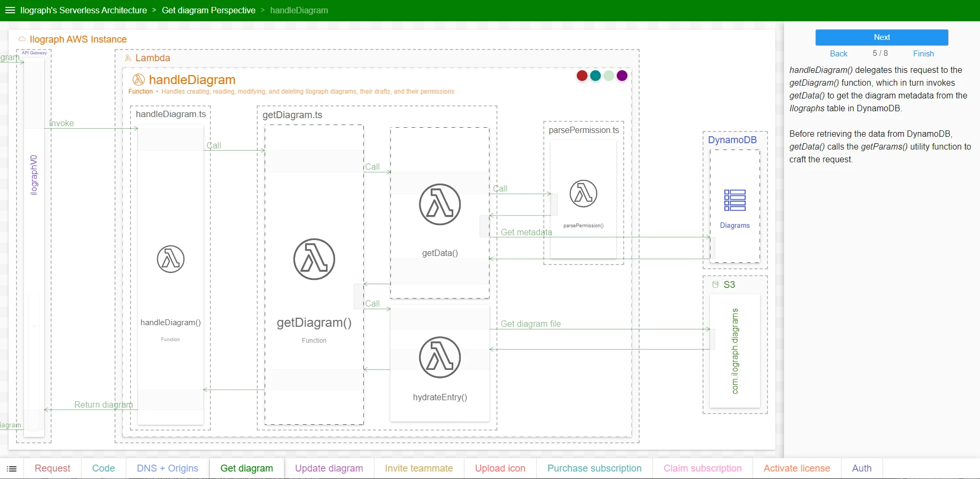Open the Purchase subscription tab

tap(594, 468)
